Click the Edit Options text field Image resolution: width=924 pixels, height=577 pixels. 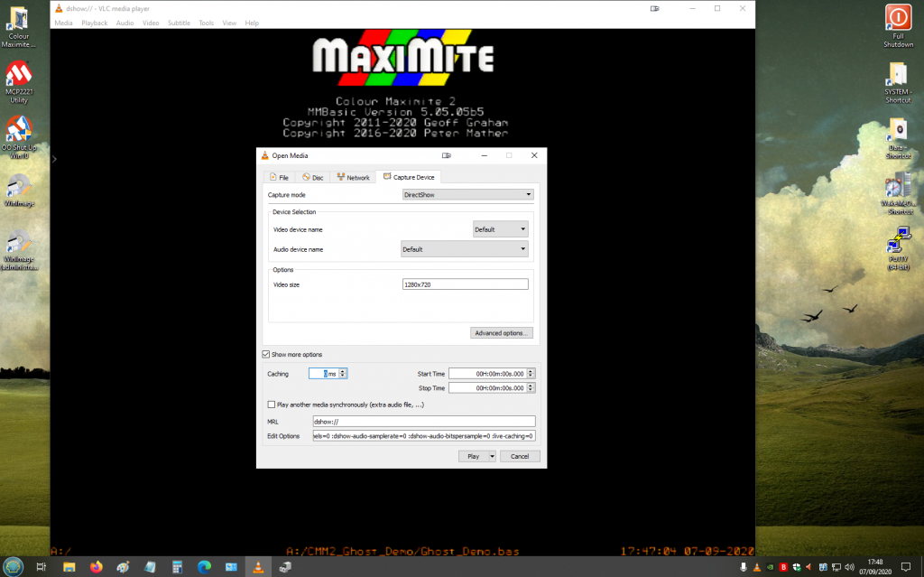[x=424, y=436]
